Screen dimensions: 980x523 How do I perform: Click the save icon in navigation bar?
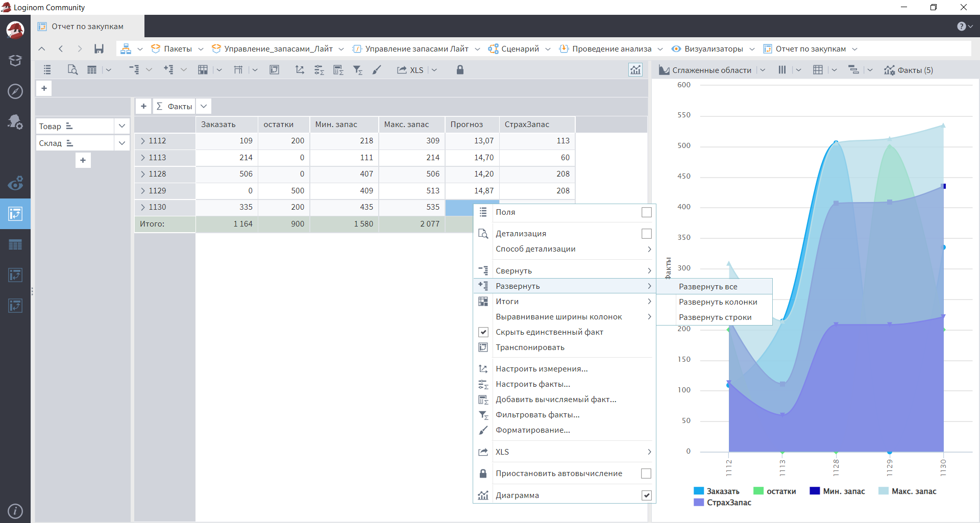click(99, 49)
